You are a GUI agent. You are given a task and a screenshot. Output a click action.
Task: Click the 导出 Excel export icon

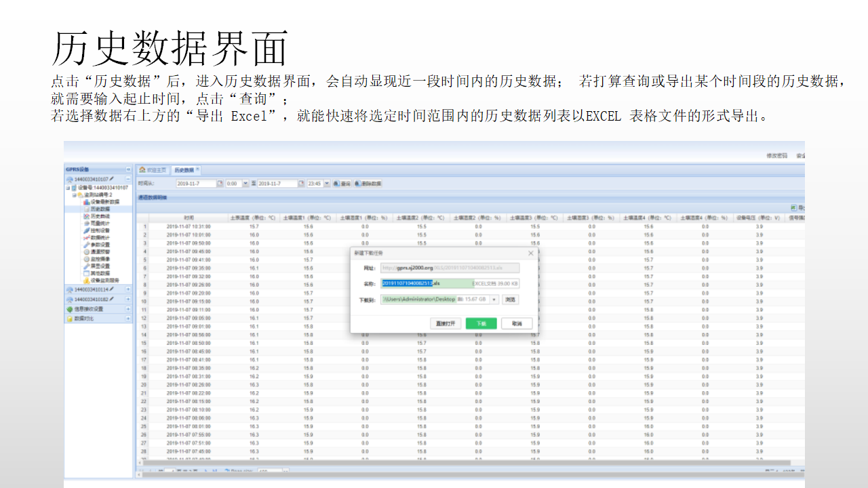click(793, 208)
